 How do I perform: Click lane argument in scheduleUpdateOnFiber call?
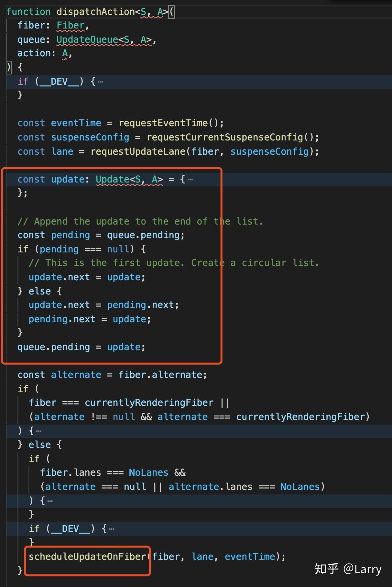[x=202, y=557]
